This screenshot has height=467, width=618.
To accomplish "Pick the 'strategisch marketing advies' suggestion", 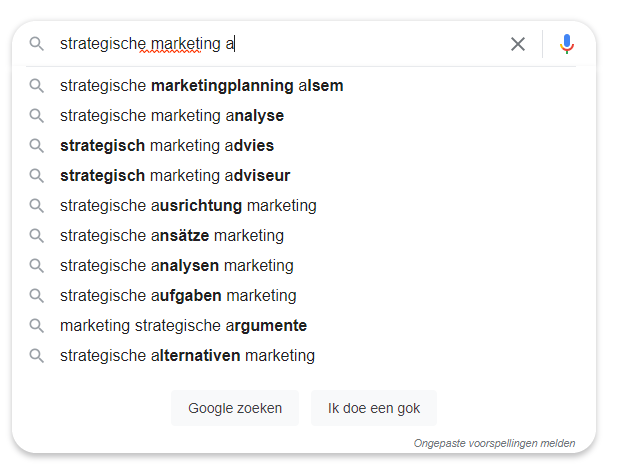I will point(167,146).
